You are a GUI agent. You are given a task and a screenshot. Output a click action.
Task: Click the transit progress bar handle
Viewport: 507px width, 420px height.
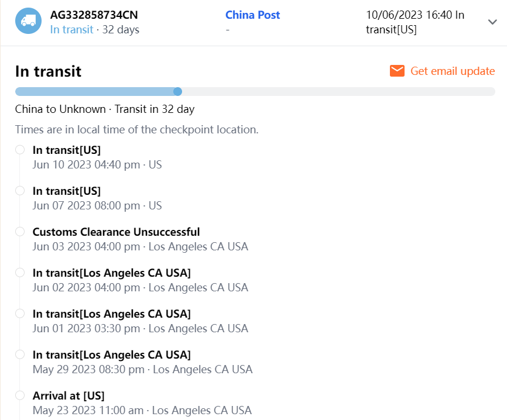click(x=178, y=91)
